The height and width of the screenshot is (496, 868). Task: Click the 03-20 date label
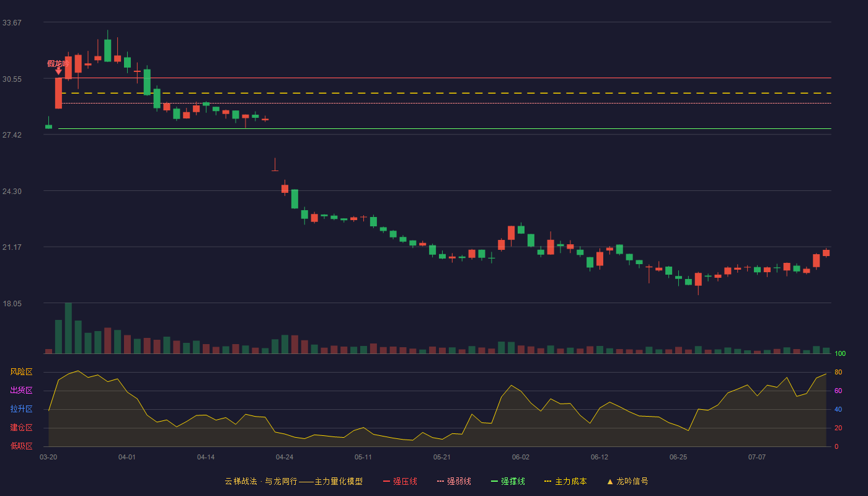click(48, 457)
